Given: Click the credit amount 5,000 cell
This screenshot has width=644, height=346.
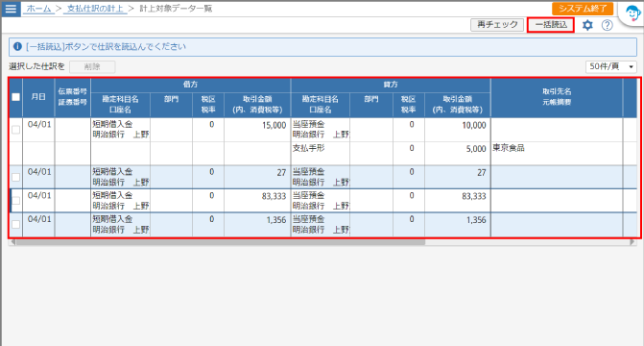Looking at the screenshot, I should pos(457,154).
